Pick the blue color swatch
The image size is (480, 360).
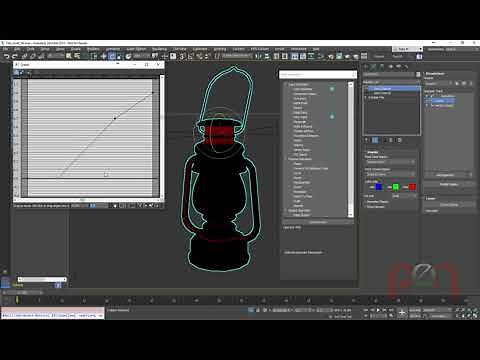(379, 187)
